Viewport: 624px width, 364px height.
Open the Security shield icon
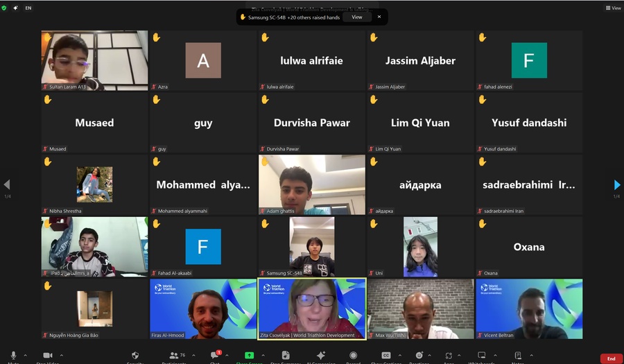(x=135, y=355)
